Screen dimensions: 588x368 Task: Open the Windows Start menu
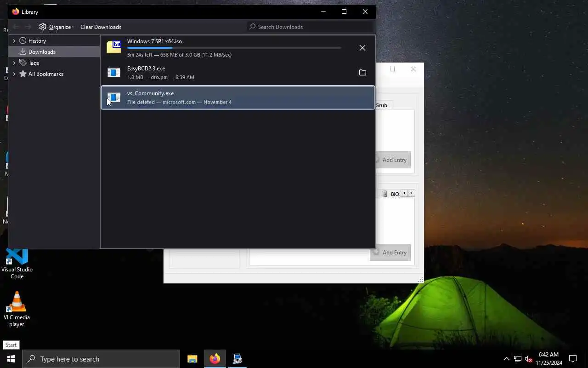click(x=11, y=359)
